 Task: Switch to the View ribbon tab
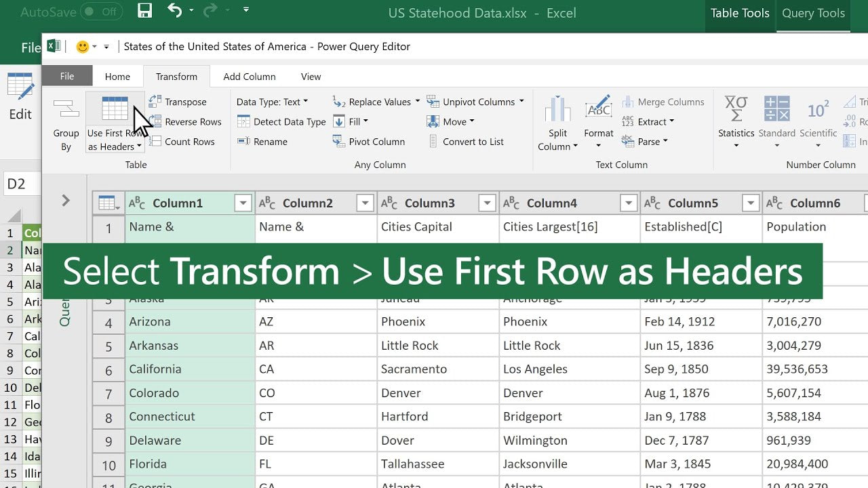310,76
